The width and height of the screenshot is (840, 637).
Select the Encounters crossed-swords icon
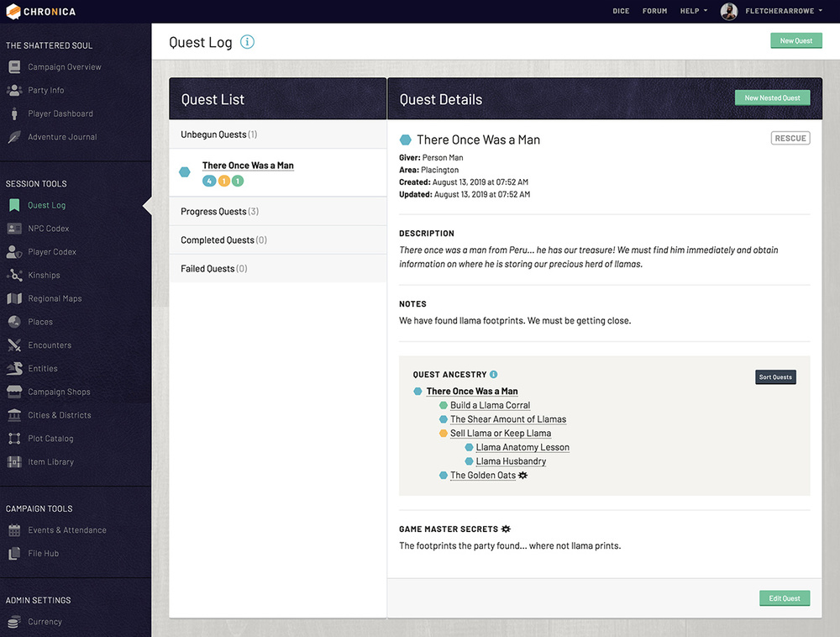(x=14, y=345)
